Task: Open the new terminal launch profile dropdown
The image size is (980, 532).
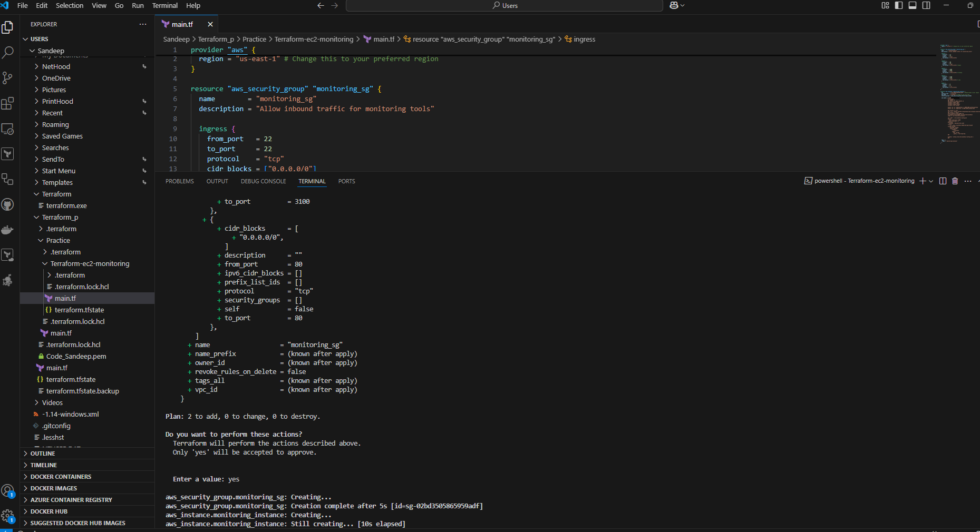Action: pyautogui.click(x=931, y=181)
